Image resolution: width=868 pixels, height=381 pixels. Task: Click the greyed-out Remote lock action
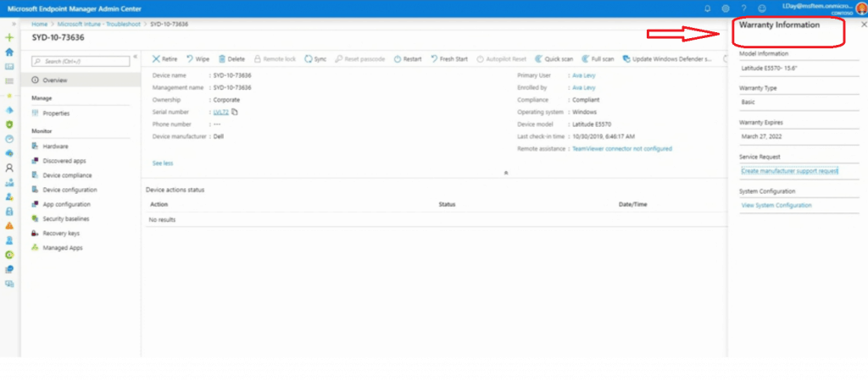(275, 59)
